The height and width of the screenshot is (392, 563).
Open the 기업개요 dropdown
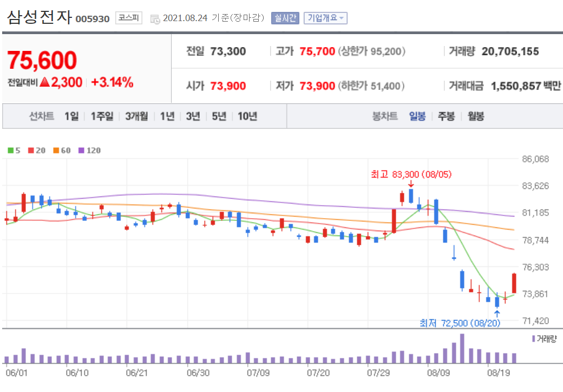325,18
